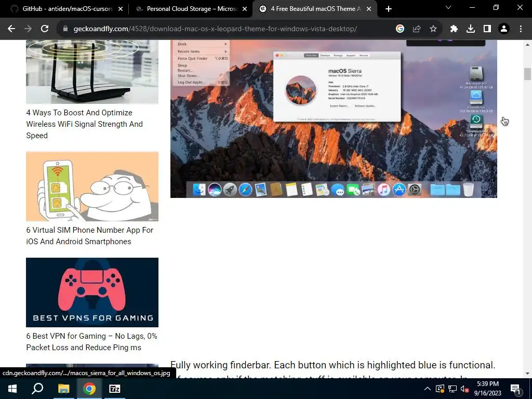Close the GitHub tab
The height and width of the screenshot is (399, 532).
tap(121, 9)
